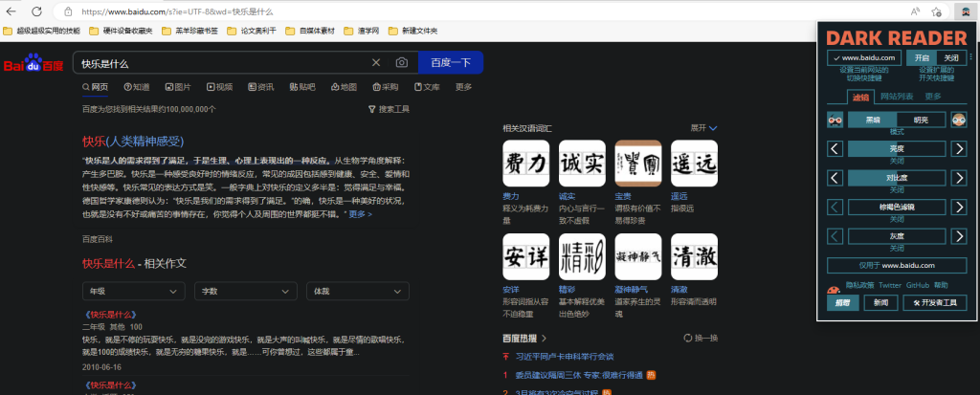Viewport: 980px width, 395px height.
Task: Open the 快乐(人类精神感受) result link
Action: tap(133, 142)
